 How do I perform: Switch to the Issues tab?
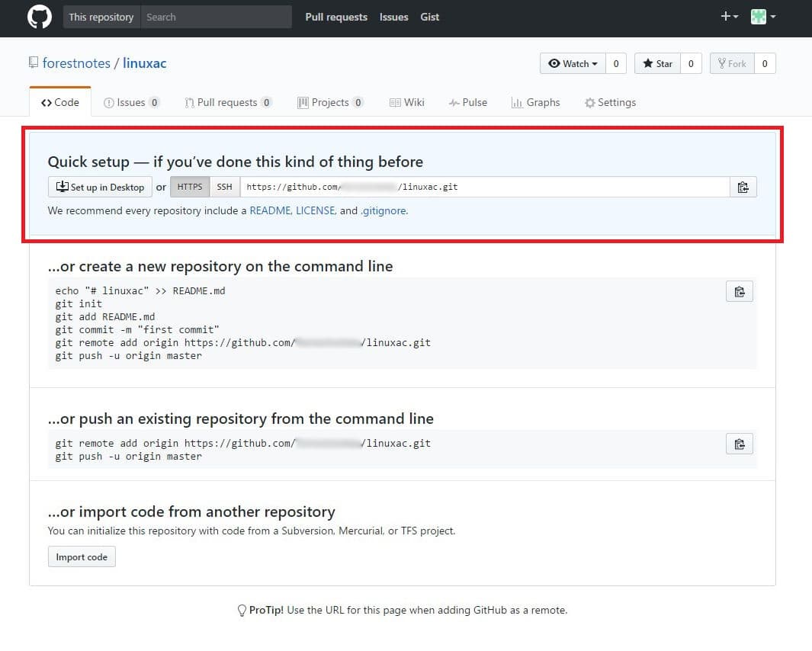coord(131,102)
